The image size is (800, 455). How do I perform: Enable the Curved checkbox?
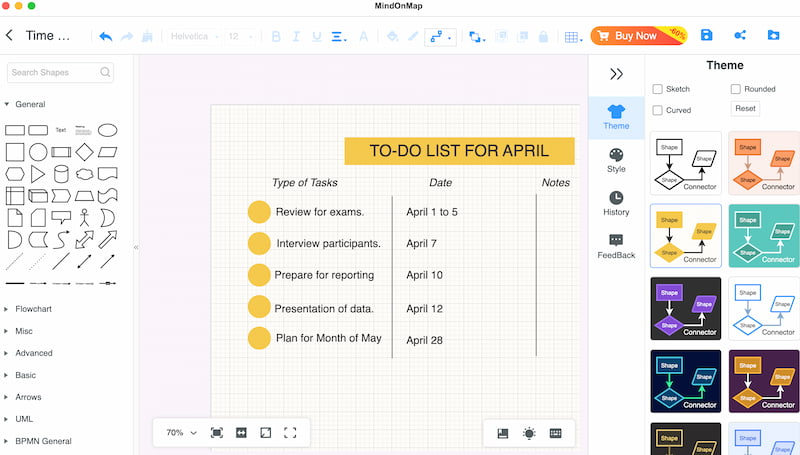pyautogui.click(x=658, y=110)
